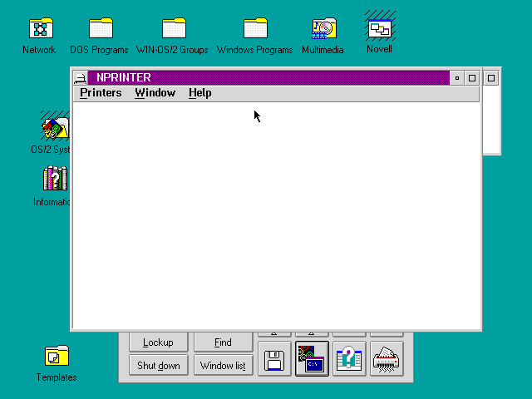Open the Network folder icon
Image resolution: width=532 pixels, height=399 pixels.
point(41,28)
